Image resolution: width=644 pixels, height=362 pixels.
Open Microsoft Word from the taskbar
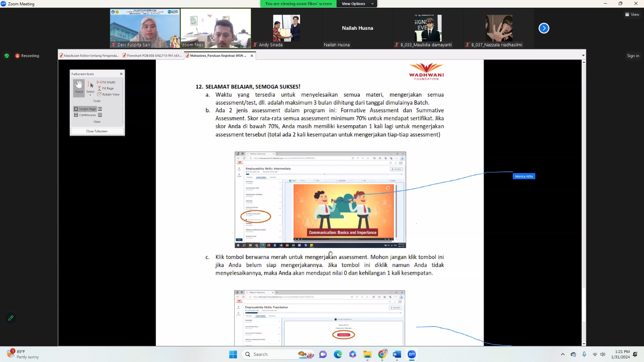[397, 354]
